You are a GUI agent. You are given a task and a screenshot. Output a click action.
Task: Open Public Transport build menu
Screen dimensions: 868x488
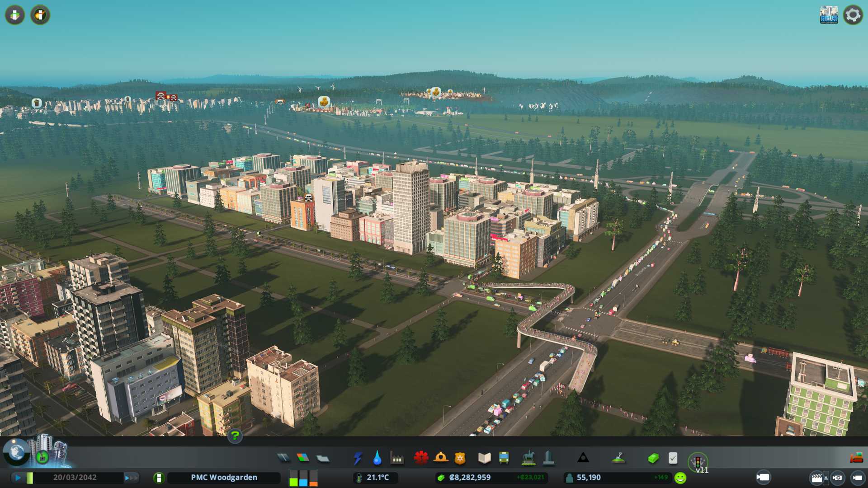(x=504, y=458)
